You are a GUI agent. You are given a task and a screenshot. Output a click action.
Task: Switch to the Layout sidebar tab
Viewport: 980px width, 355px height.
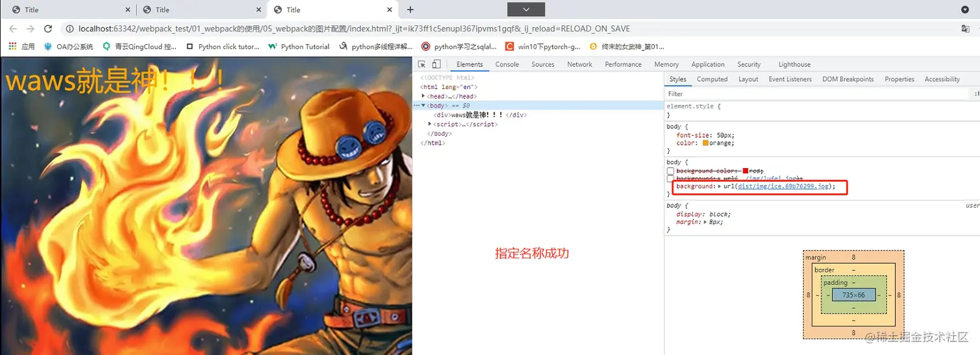(x=748, y=79)
